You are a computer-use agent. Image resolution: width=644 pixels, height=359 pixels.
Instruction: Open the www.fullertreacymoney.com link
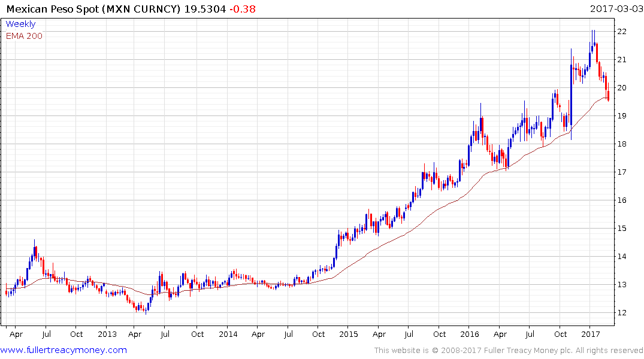[64, 350]
